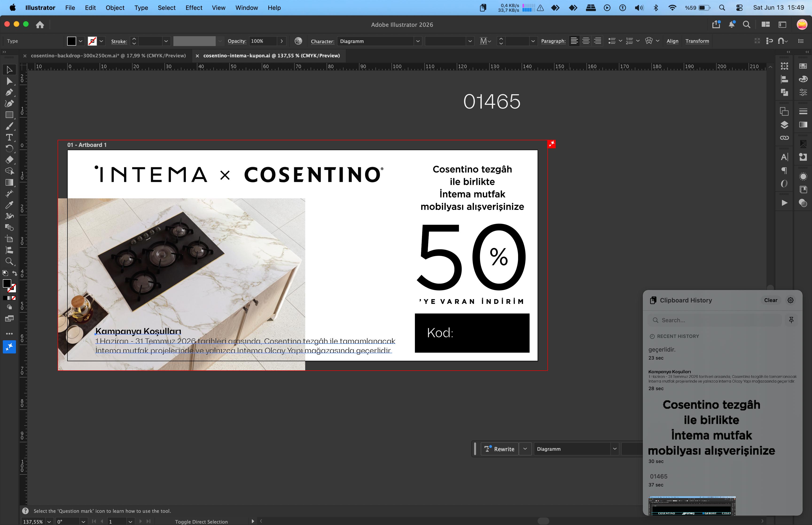
Task: Select the Artboard tool
Action: (9, 239)
